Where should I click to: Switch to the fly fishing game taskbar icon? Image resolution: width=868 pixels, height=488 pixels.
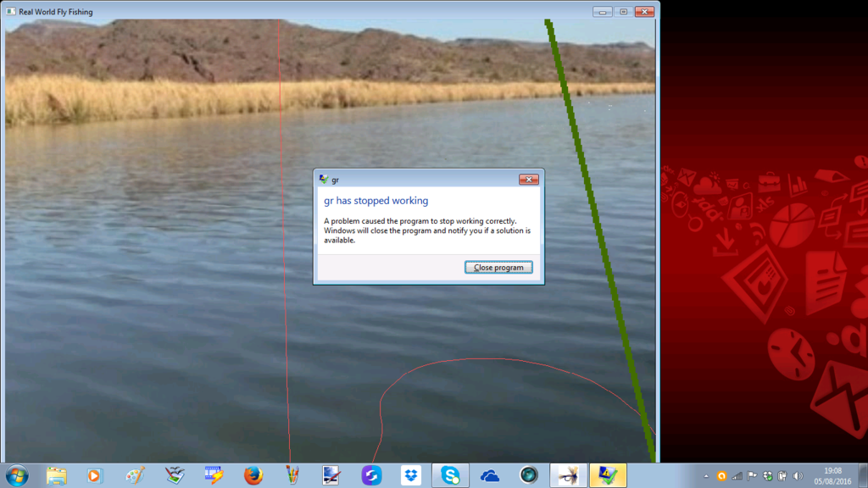(x=568, y=475)
